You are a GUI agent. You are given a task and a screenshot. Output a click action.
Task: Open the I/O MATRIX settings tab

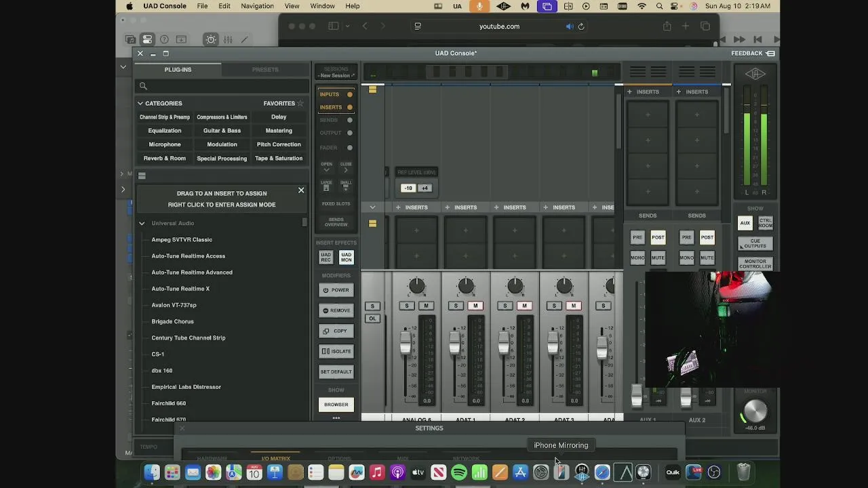click(276, 459)
